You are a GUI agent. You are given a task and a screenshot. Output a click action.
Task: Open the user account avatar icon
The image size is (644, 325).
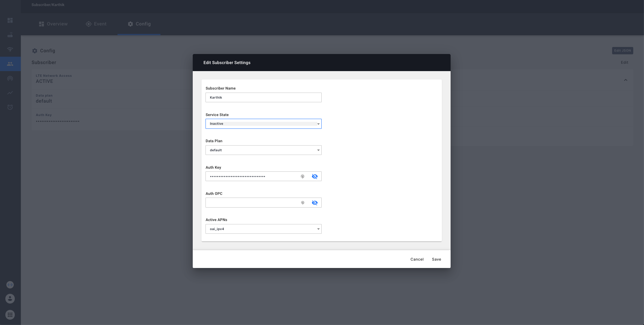tap(10, 299)
